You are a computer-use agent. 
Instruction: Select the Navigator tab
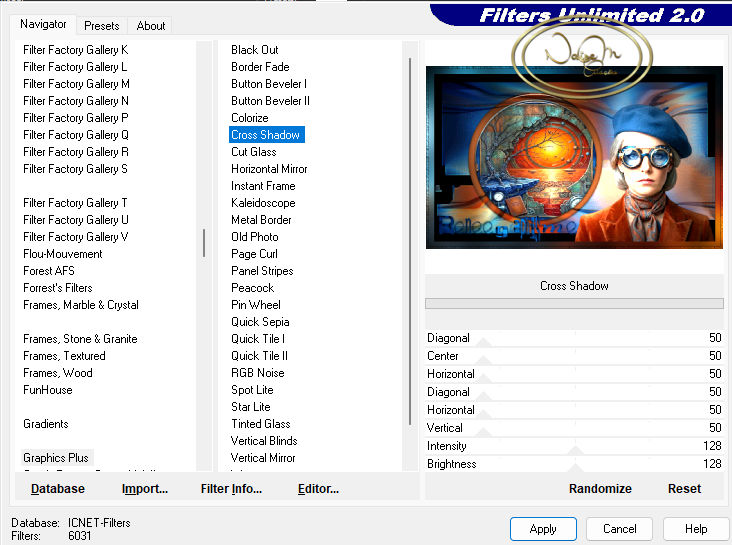pyautogui.click(x=43, y=24)
